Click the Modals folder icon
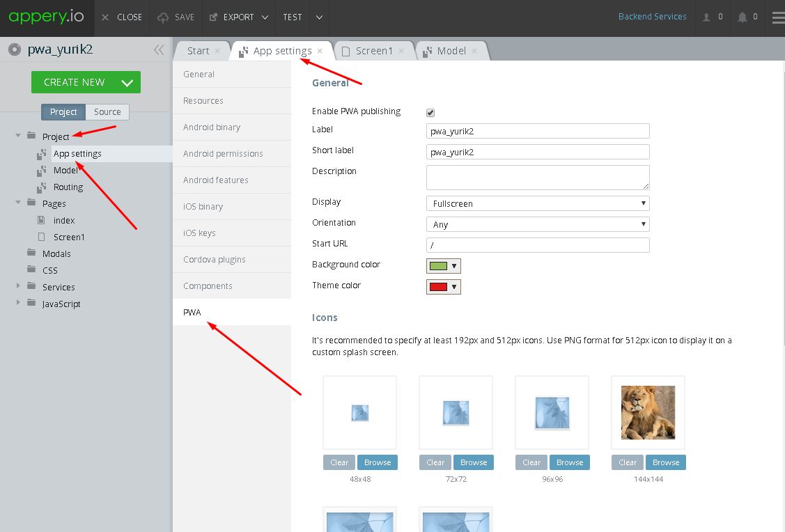This screenshot has width=785, height=532. click(31, 253)
